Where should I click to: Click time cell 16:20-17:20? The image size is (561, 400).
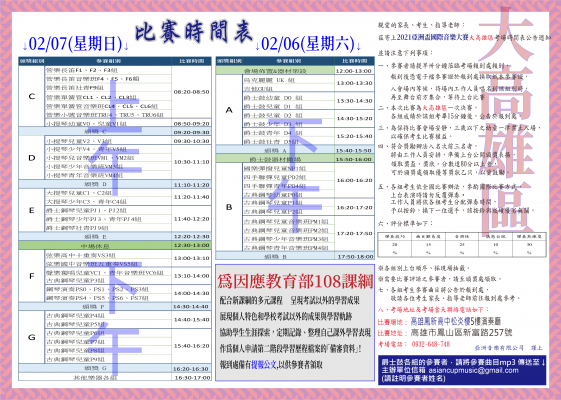point(354,208)
